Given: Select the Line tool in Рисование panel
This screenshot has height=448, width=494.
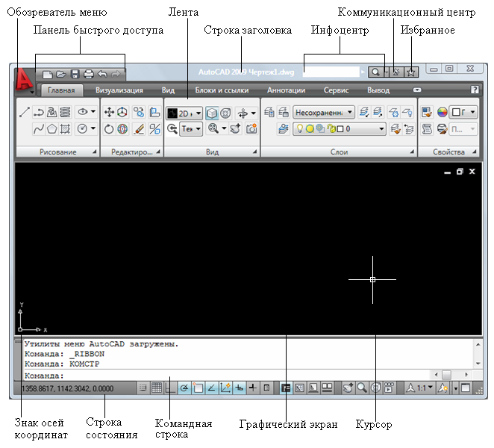Looking at the screenshot, I should click(25, 112).
